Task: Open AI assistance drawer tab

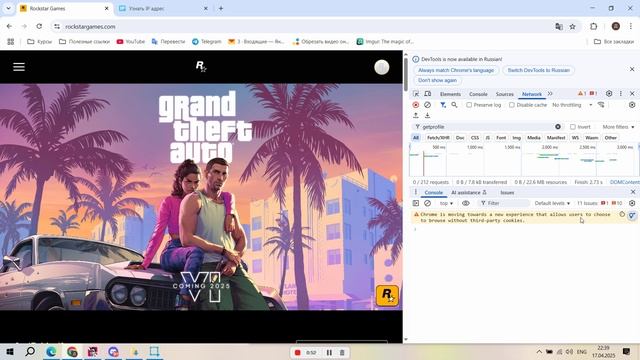Action: click(469, 192)
